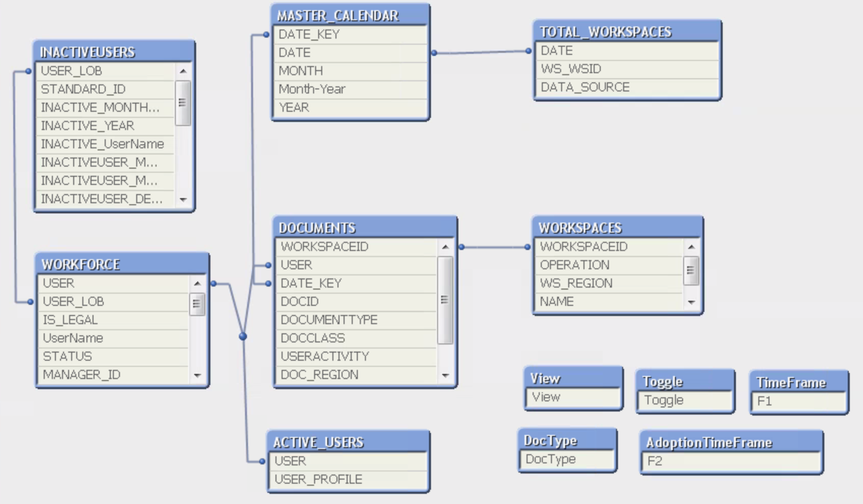Click the down arrow of INACTIVEUSERS scrollbar

pos(183,200)
